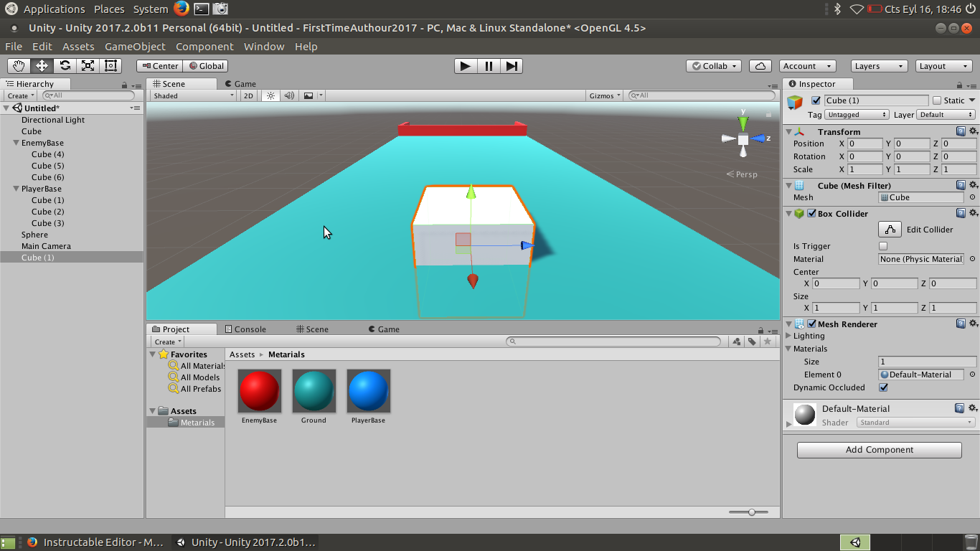Open the Gizmos dropdown
980x551 pixels.
pos(605,95)
